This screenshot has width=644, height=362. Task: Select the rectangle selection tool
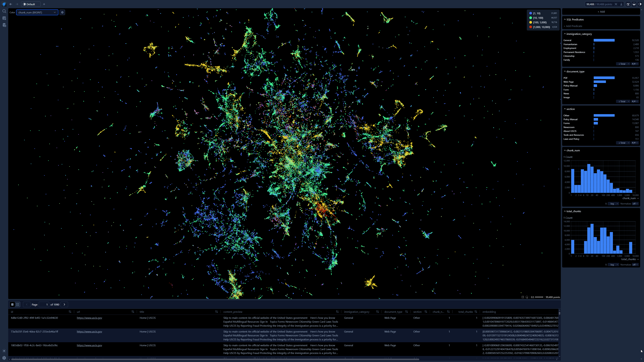click(523, 297)
